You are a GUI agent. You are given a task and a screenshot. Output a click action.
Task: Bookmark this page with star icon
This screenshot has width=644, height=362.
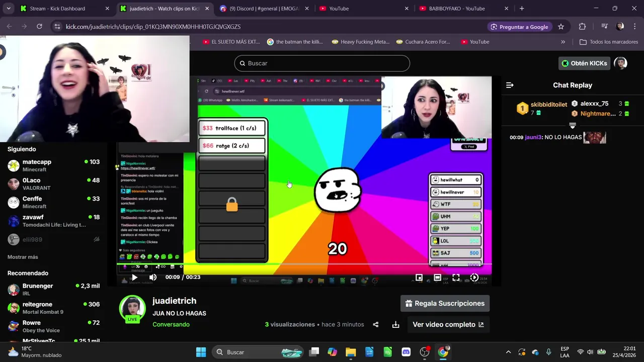click(561, 27)
